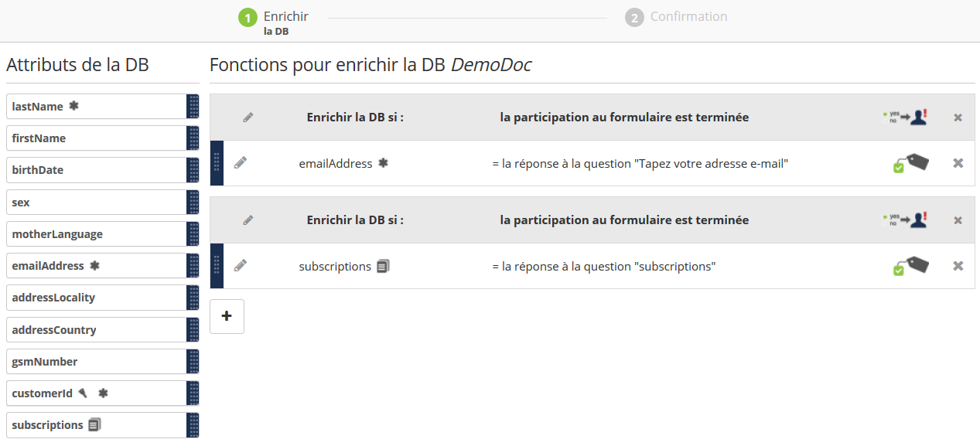Edit the second 'Enrichir la DB si' condition pencil

click(248, 220)
